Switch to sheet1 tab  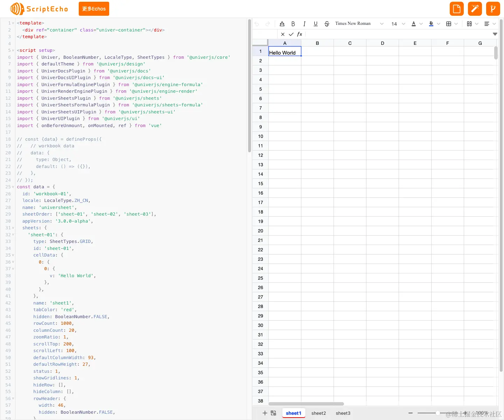point(294,413)
